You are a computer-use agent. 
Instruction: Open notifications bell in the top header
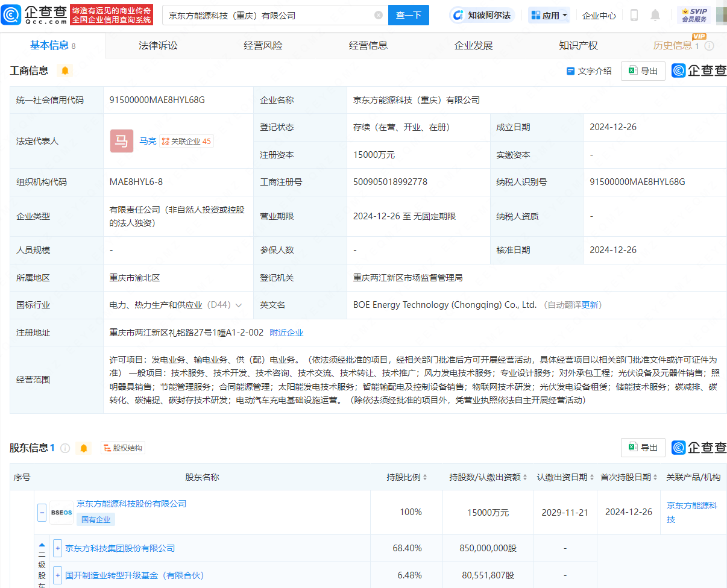[x=655, y=15]
